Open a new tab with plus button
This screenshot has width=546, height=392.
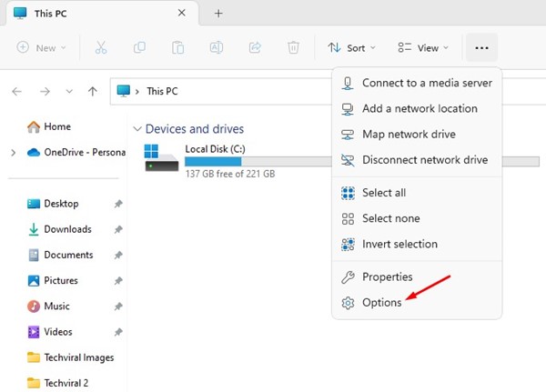(217, 14)
